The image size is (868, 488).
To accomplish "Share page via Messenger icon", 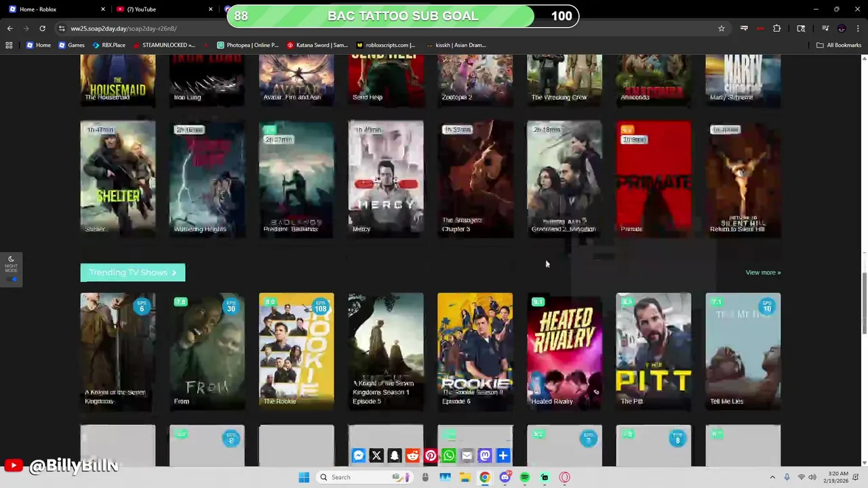I will tap(358, 455).
